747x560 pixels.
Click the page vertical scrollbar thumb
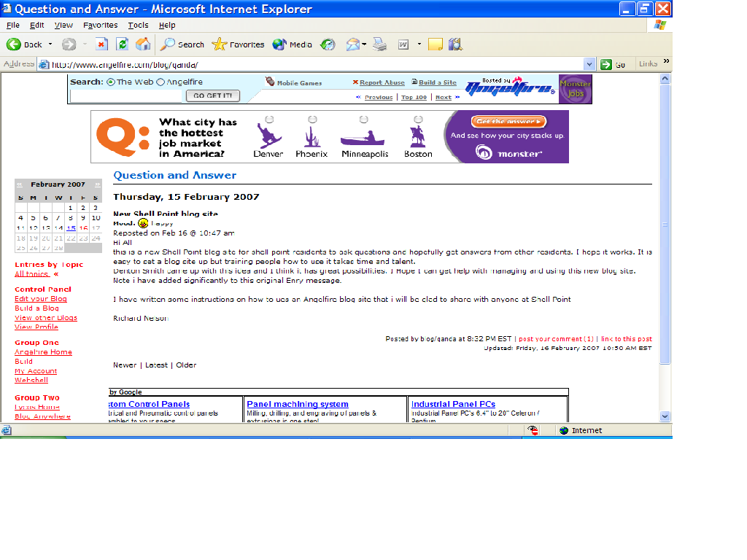pyautogui.click(x=665, y=225)
